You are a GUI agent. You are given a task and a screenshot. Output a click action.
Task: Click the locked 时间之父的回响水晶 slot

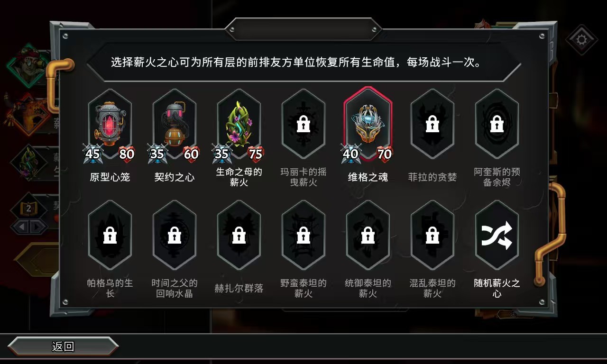[175, 235]
